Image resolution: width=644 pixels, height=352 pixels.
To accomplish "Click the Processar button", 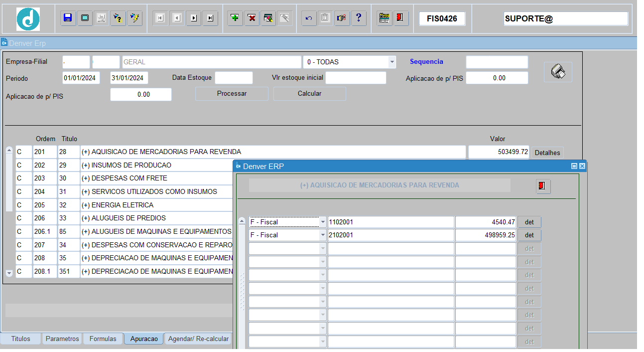I will [232, 94].
